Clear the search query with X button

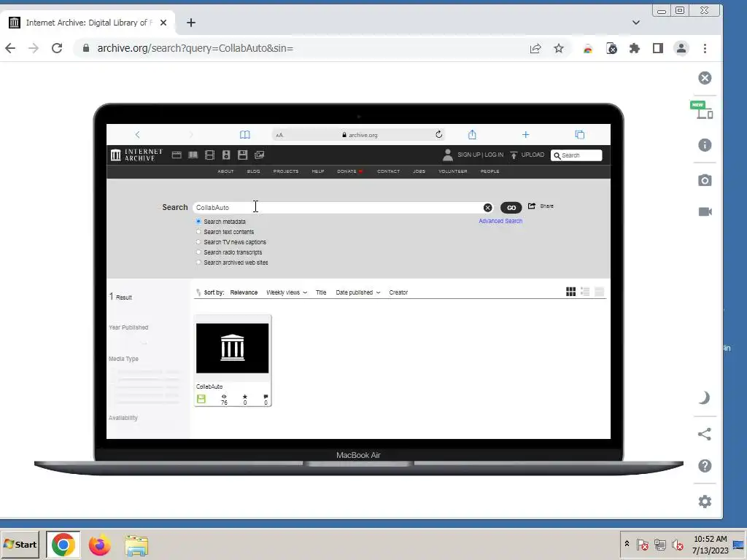point(487,208)
